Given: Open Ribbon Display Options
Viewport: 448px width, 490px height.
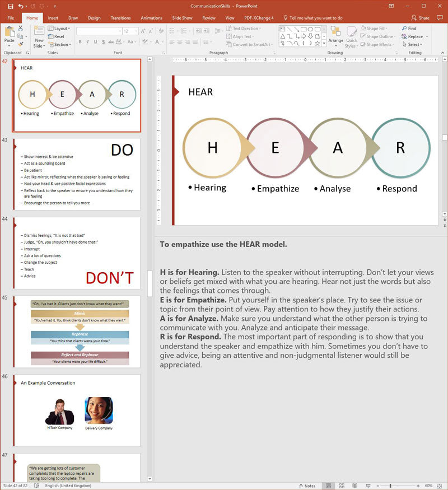Looking at the screenshot, I should click(x=391, y=6).
